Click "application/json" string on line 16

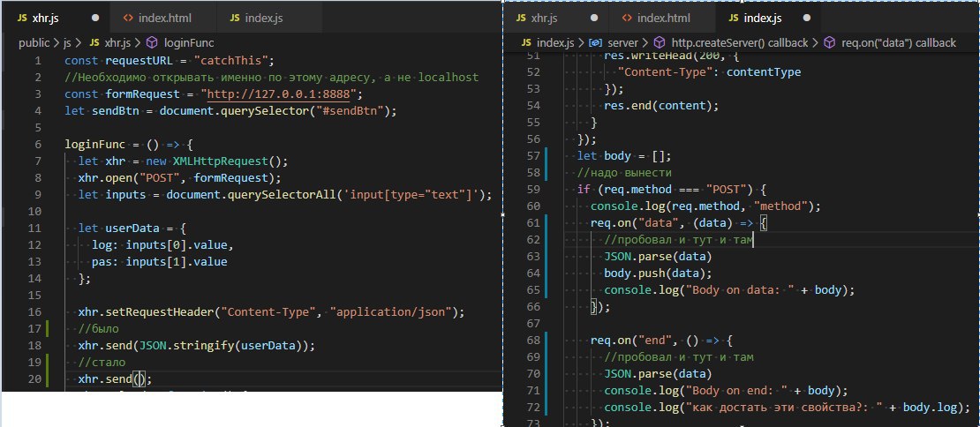pos(390,312)
